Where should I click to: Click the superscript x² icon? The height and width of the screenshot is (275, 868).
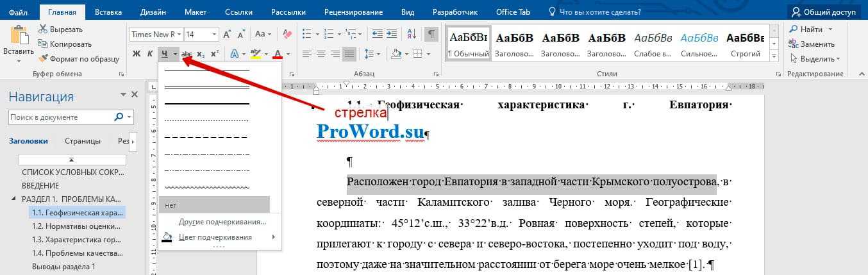pos(215,54)
